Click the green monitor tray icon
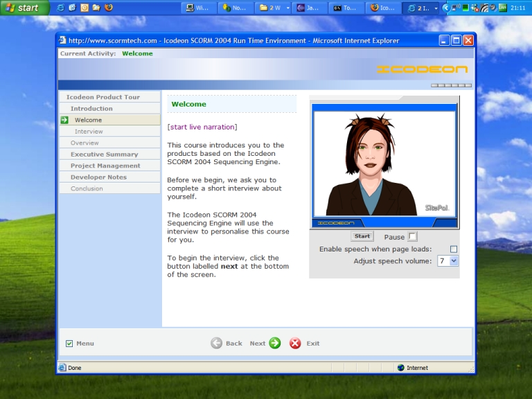 465,8
